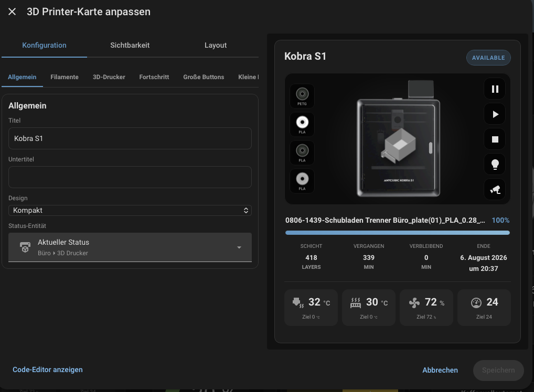This screenshot has width=534, height=392.
Task: Click the fourth spool, the light gray PLA
Action: [302, 181]
